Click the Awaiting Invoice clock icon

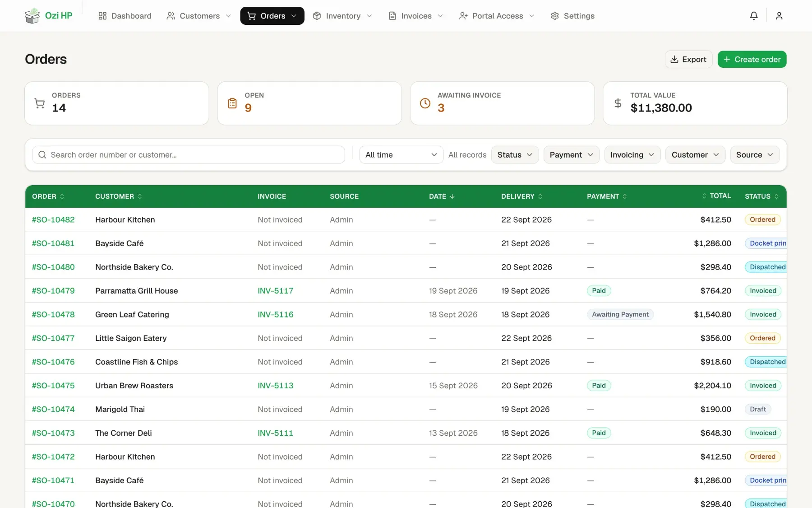pyautogui.click(x=425, y=103)
